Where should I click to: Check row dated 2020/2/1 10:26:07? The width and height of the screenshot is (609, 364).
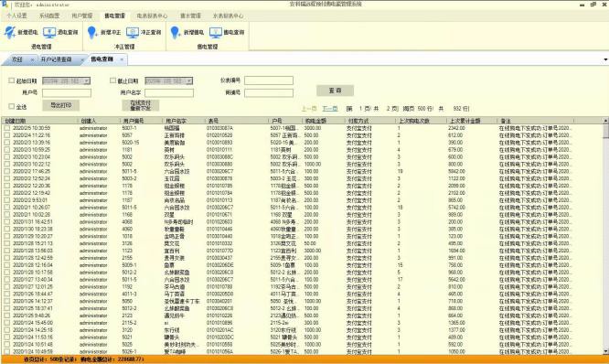pyautogui.click(x=7, y=208)
